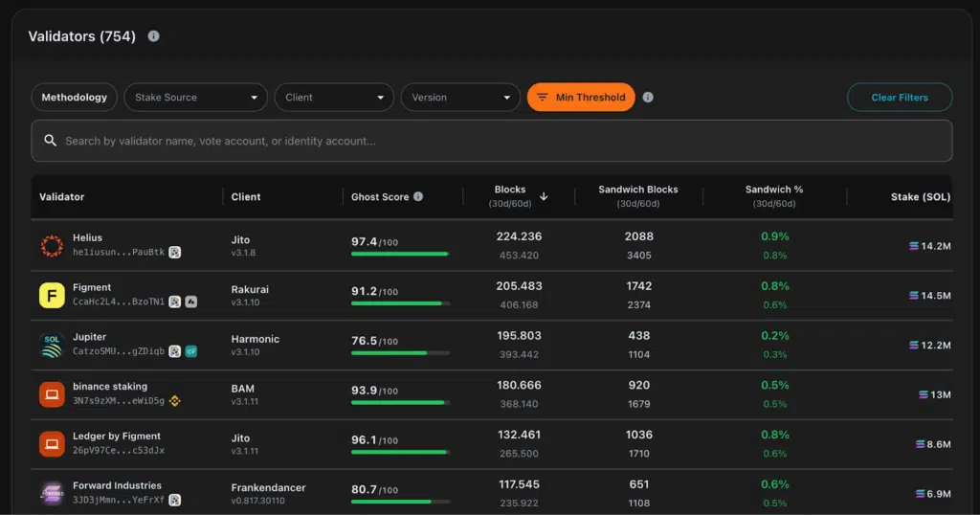
Task: Toggle the Min Threshold filter
Action: pos(581,98)
